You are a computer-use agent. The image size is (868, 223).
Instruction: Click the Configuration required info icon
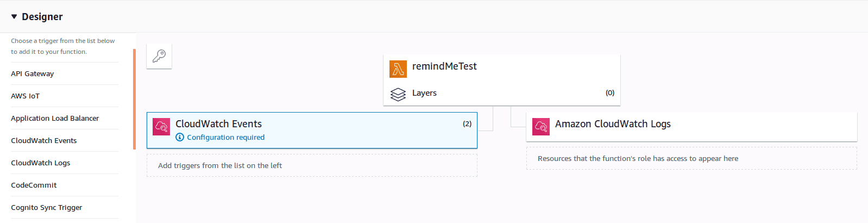tap(180, 137)
